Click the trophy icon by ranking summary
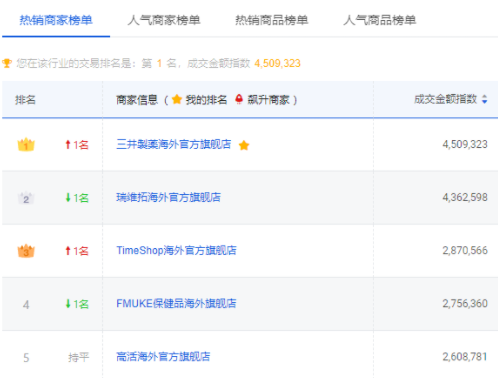The height and width of the screenshot is (378, 498). click(x=7, y=63)
